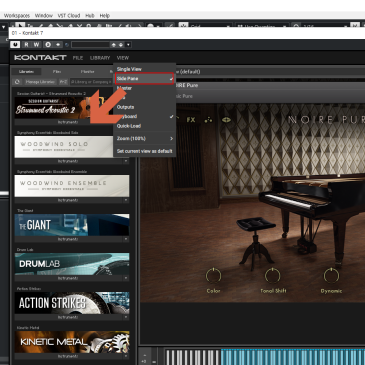The image size is (365, 365).
Task: Enable Read automation R button
Action: (26, 44)
